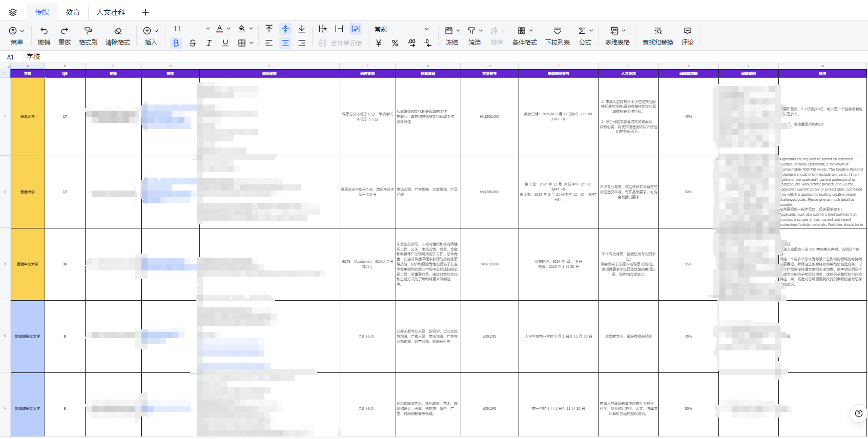
Task: Expand the conditional format (条件格式) arrow
Action: [531, 31]
